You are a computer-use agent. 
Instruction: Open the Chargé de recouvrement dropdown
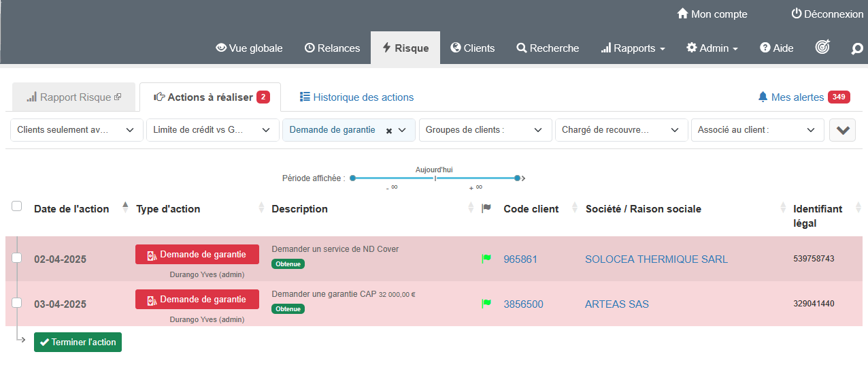620,130
